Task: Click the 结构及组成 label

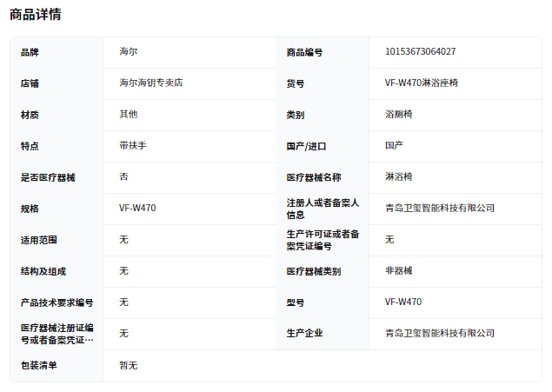Action: [43, 272]
